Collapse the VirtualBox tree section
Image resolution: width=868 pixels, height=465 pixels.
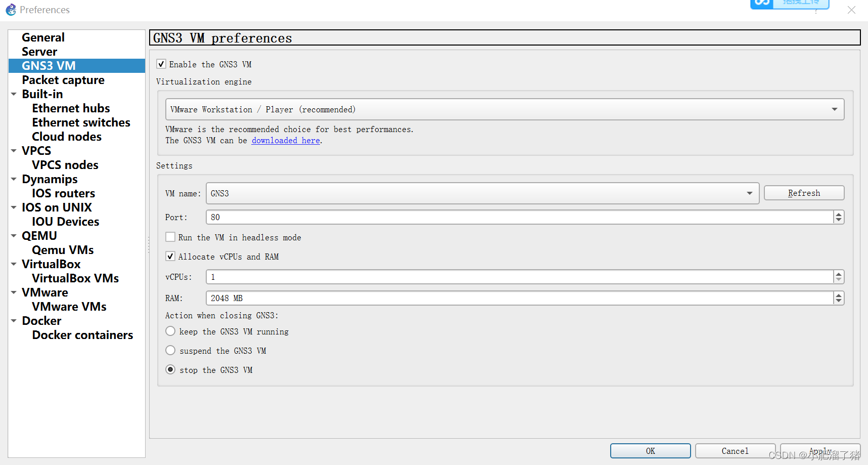coord(14,264)
